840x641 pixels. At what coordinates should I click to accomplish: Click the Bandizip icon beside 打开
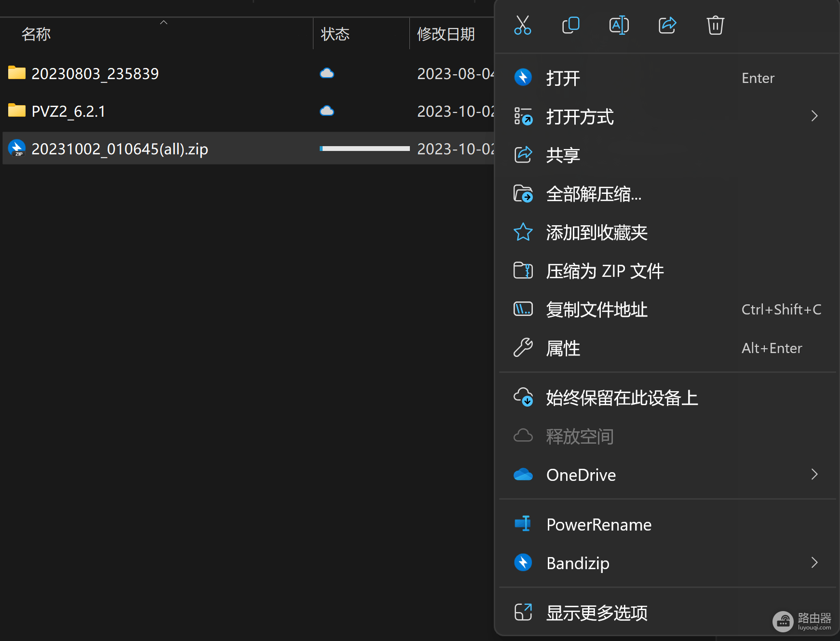[523, 77]
